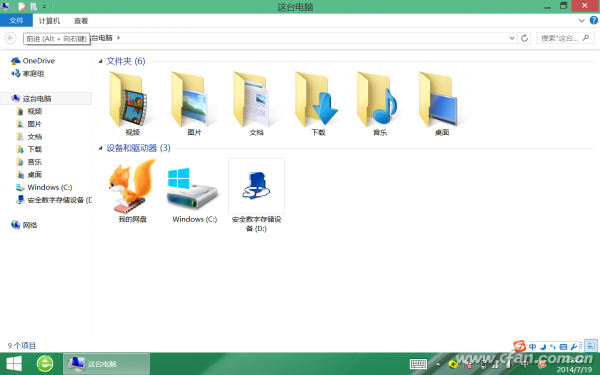Collapse the 设备和驱动器 (3) group

(x=101, y=148)
